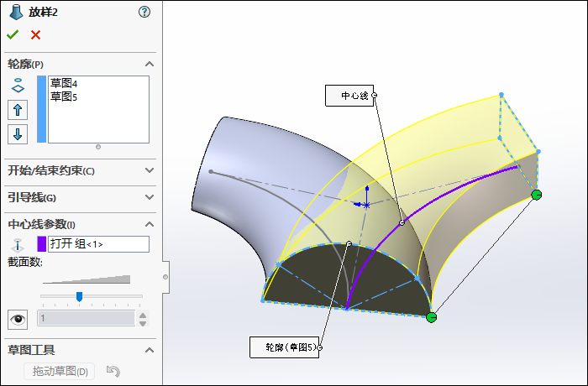
Task: Select 草图5 in the profiles list
Action: tap(64, 96)
